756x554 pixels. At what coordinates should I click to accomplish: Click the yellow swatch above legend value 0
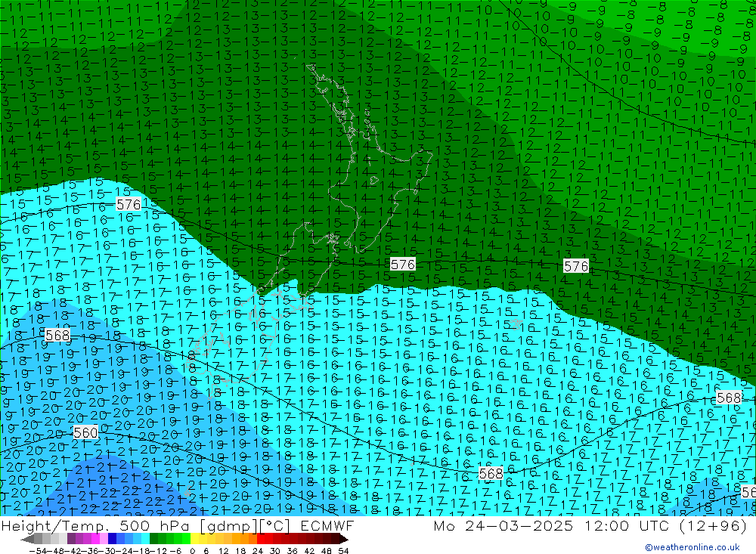(195, 539)
